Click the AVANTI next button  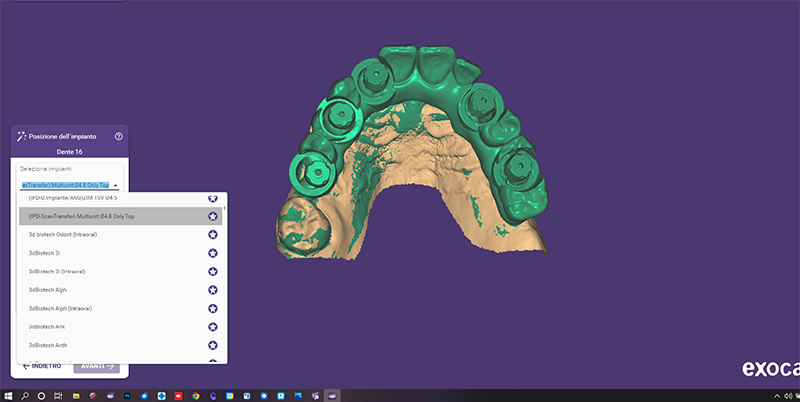(97, 366)
